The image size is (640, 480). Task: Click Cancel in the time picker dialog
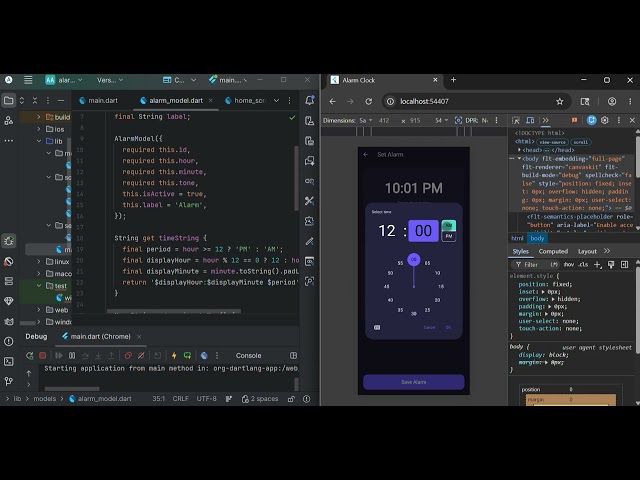[429, 327]
